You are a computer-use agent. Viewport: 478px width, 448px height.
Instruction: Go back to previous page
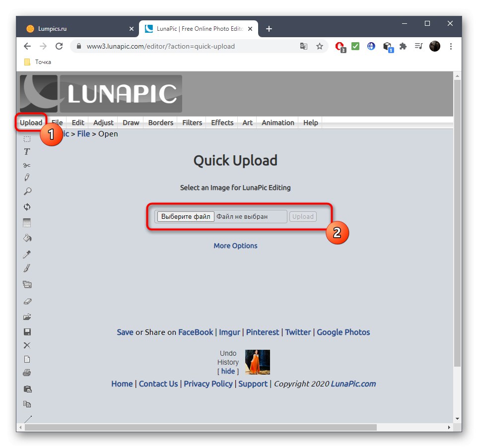point(27,46)
